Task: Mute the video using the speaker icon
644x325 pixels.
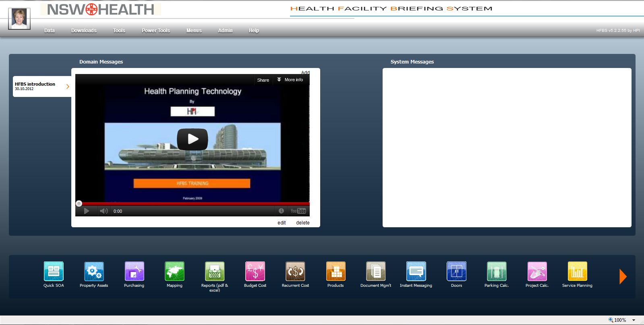Action: point(104,211)
